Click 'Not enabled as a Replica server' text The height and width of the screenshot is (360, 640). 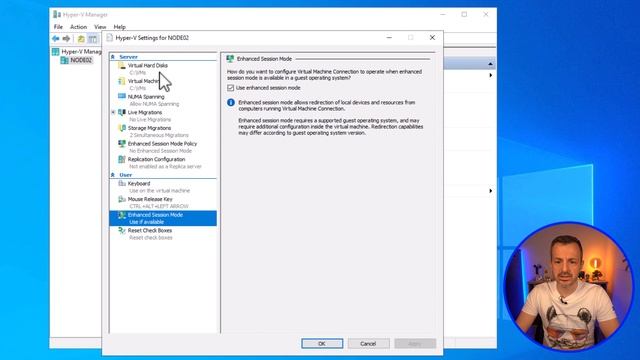pos(165,167)
